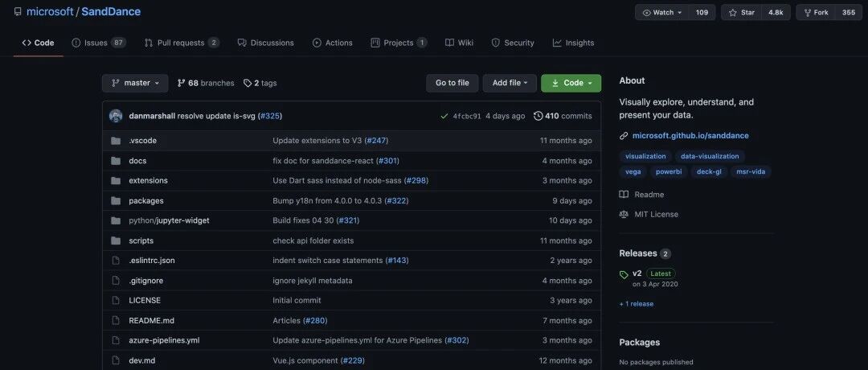Click the .eslintrc.json file icon
Image resolution: width=868 pixels, height=370 pixels.
coord(116,261)
